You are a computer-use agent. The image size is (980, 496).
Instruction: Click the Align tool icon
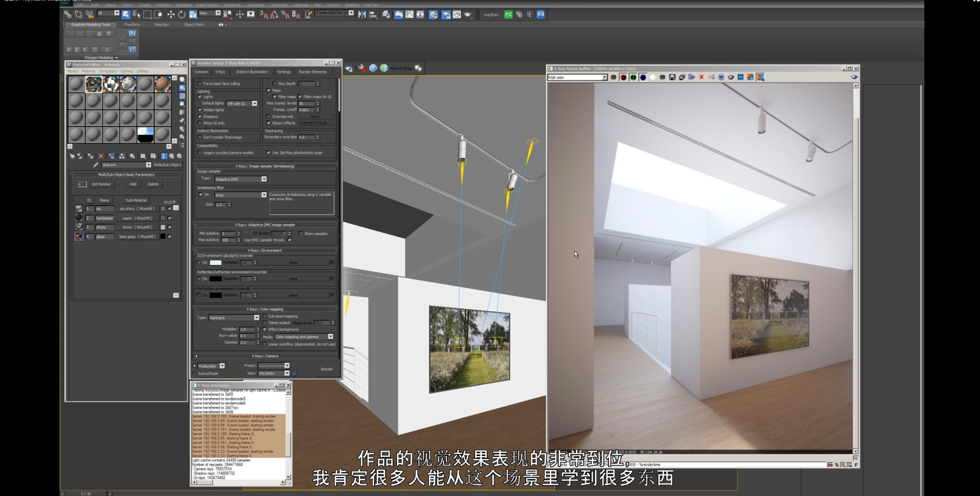[x=373, y=15]
